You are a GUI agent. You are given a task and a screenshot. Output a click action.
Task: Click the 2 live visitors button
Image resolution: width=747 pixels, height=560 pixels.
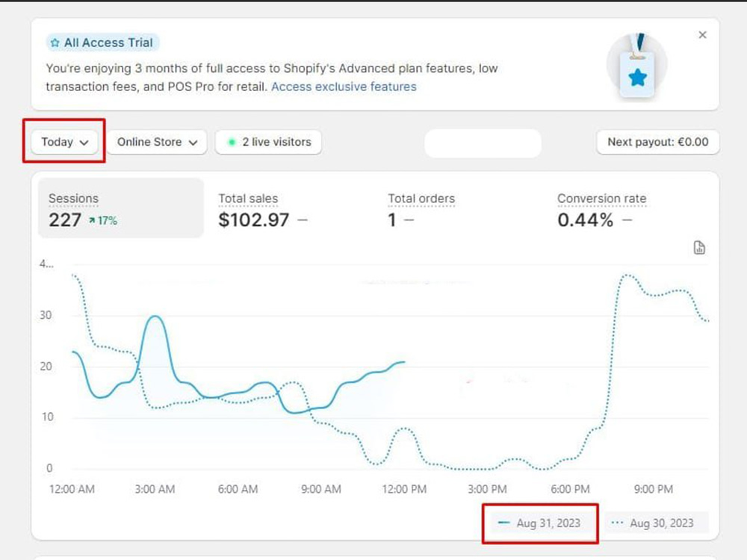[269, 142]
